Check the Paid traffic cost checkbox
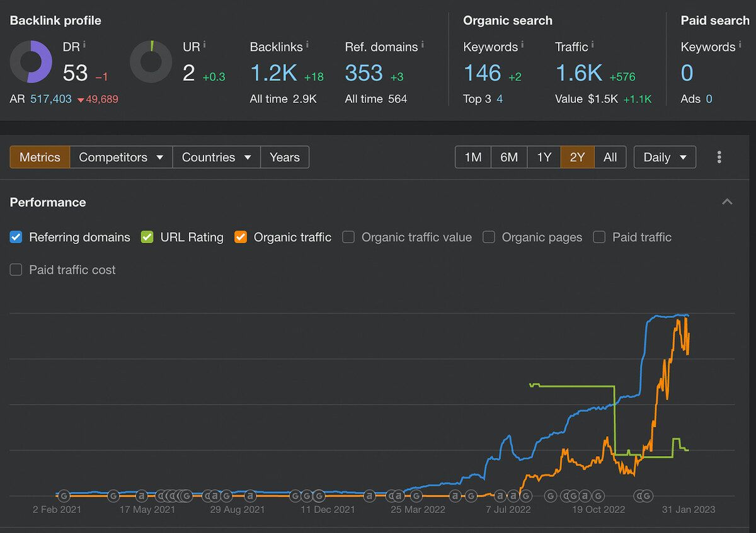Screen dimensions: 756x533 coord(16,270)
